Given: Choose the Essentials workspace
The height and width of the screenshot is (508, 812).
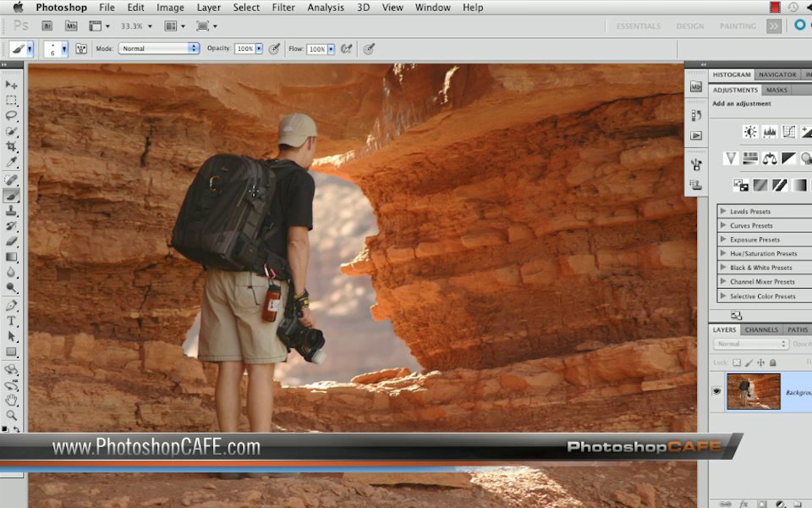Looking at the screenshot, I should [638, 26].
